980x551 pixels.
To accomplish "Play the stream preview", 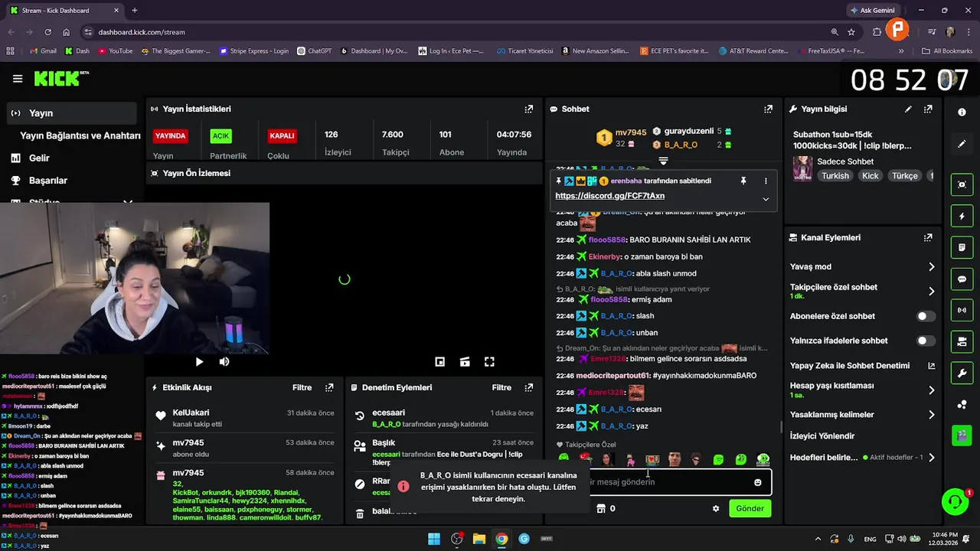I will pyautogui.click(x=199, y=362).
